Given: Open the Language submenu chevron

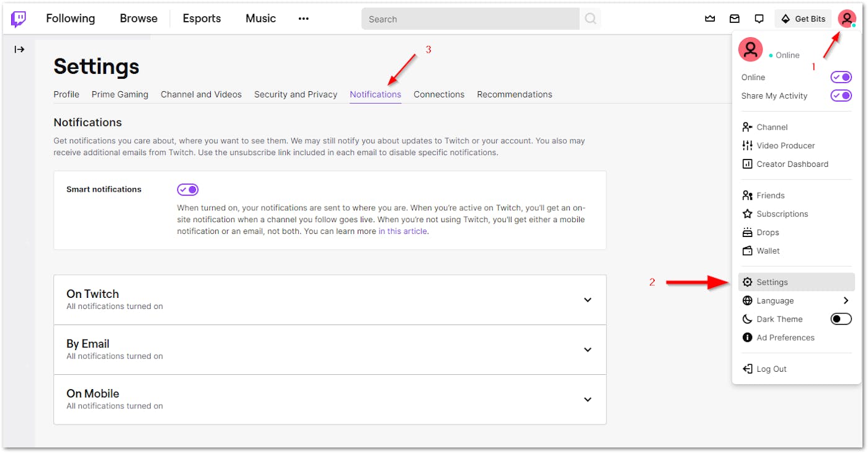Looking at the screenshot, I should (x=846, y=300).
